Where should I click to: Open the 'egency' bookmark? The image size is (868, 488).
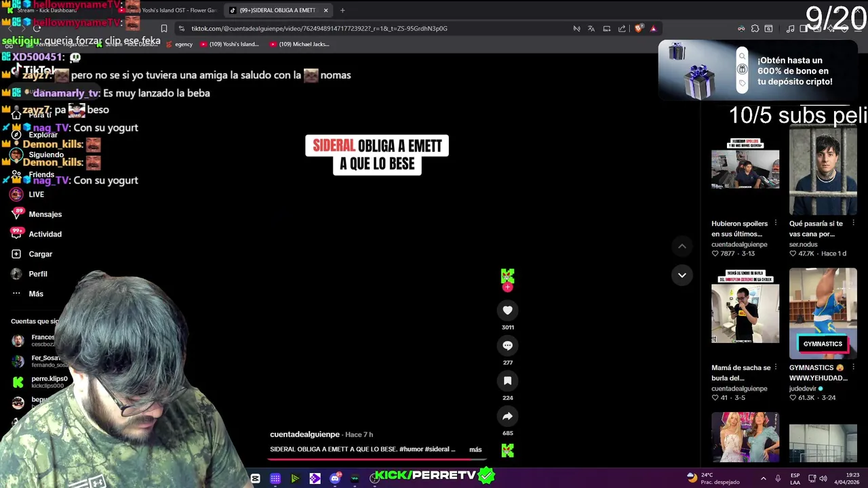coord(179,44)
